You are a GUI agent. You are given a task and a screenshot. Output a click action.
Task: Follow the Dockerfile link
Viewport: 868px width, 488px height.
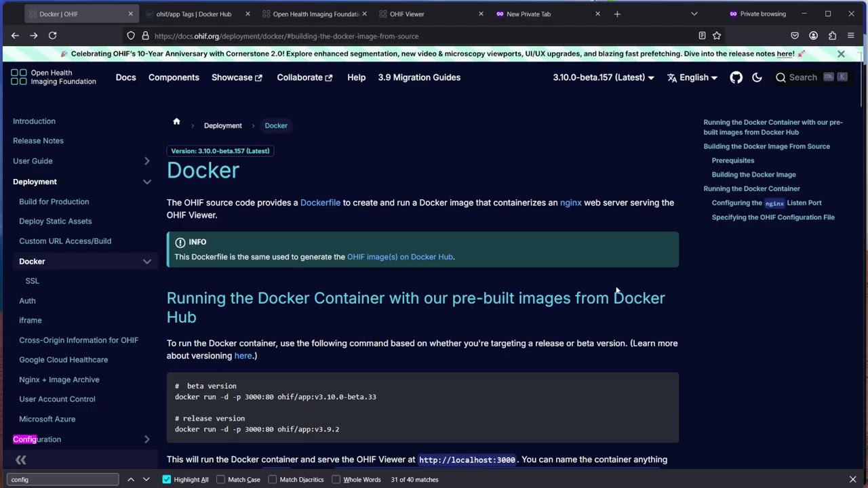pos(320,203)
